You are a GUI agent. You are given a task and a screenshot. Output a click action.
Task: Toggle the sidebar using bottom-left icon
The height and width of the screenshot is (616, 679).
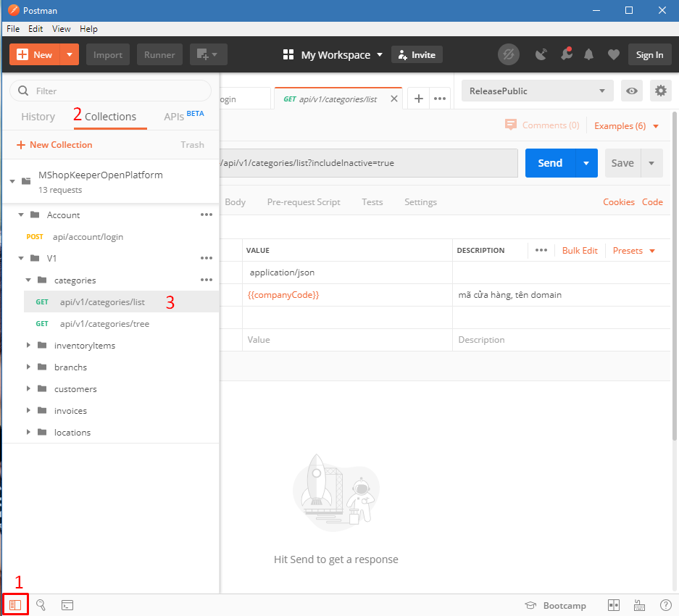click(x=15, y=604)
